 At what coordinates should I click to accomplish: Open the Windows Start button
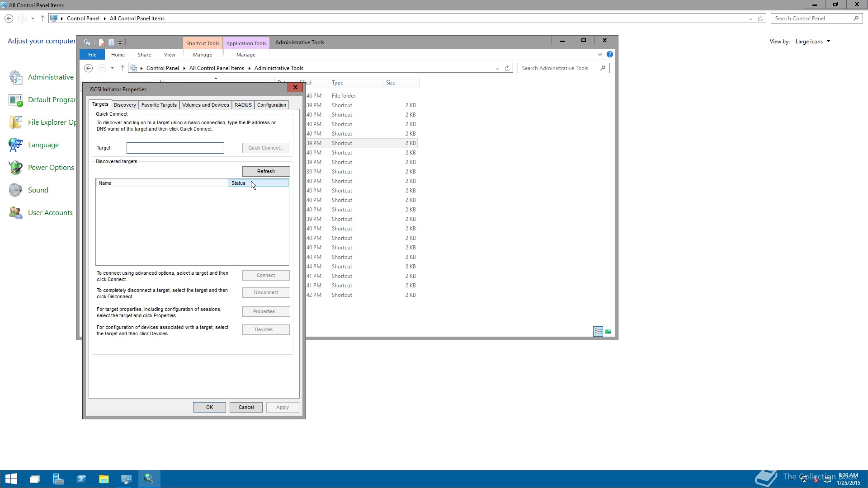tap(11, 479)
